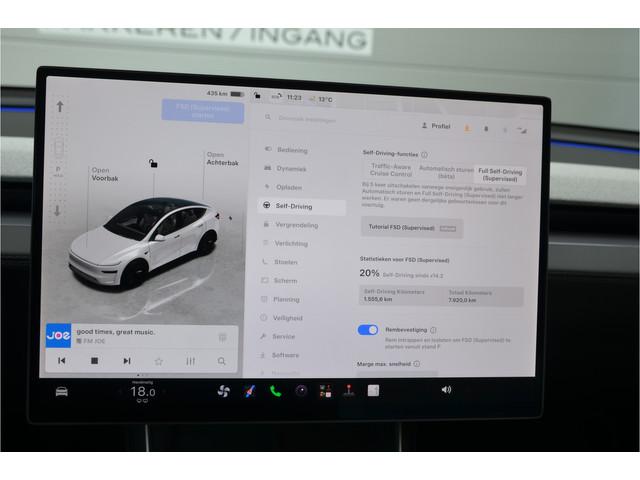Image resolution: width=640 pixels, height=480 pixels.
Task: Show info for Rembevestiging
Action: (433, 330)
